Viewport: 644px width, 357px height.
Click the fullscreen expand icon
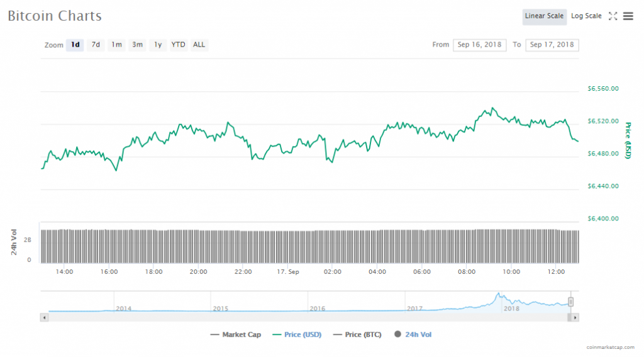pyautogui.click(x=613, y=16)
